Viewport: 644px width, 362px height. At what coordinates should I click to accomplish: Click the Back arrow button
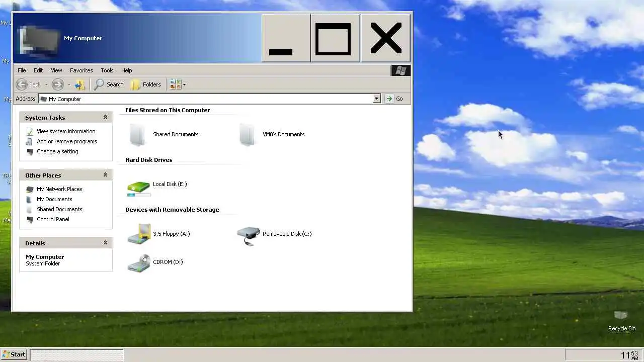pos(28,84)
